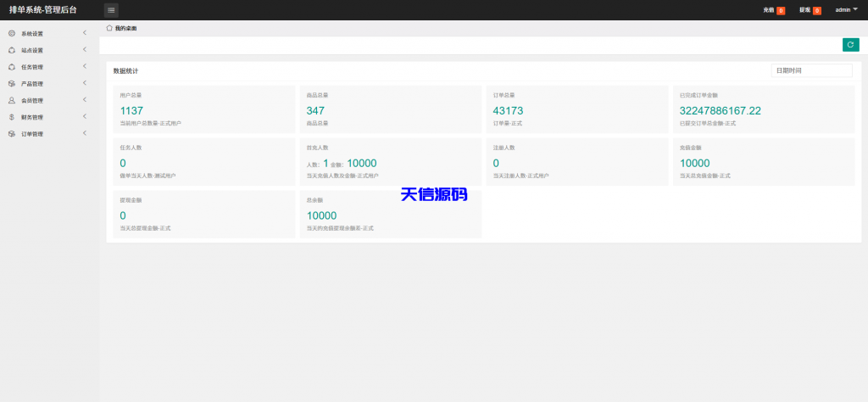Expand the 站点设置 menu chevron

tap(85, 50)
